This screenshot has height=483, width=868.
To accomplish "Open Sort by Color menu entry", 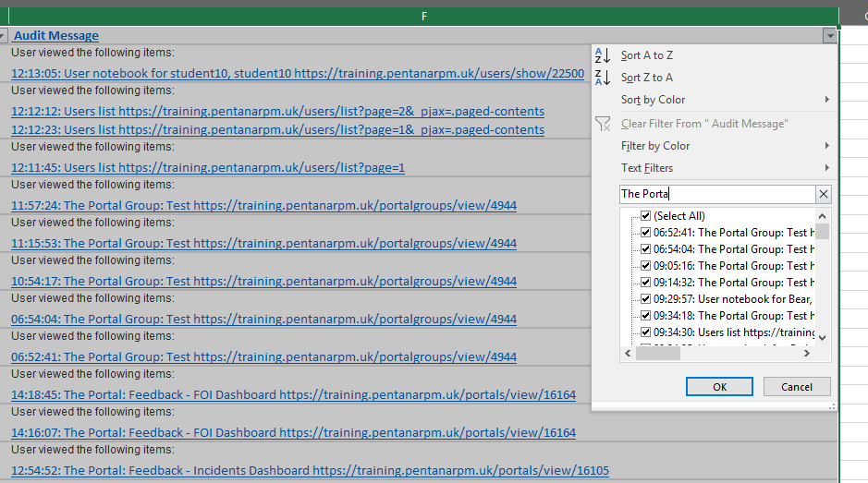I will 653,100.
